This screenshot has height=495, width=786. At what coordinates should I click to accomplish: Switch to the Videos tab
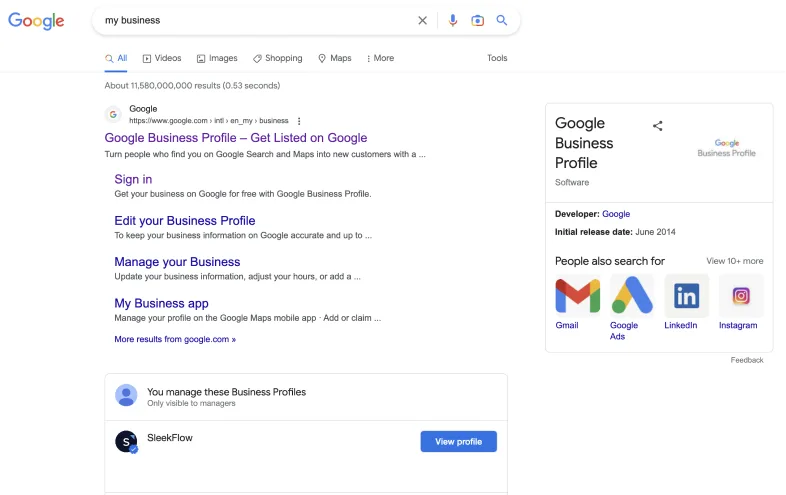[x=162, y=58]
